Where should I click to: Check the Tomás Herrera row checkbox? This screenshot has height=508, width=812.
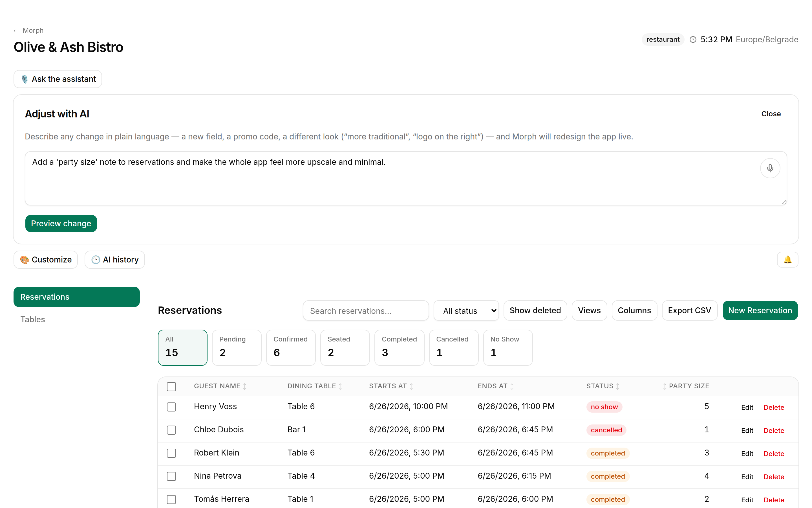pyautogui.click(x=171, y=500)
